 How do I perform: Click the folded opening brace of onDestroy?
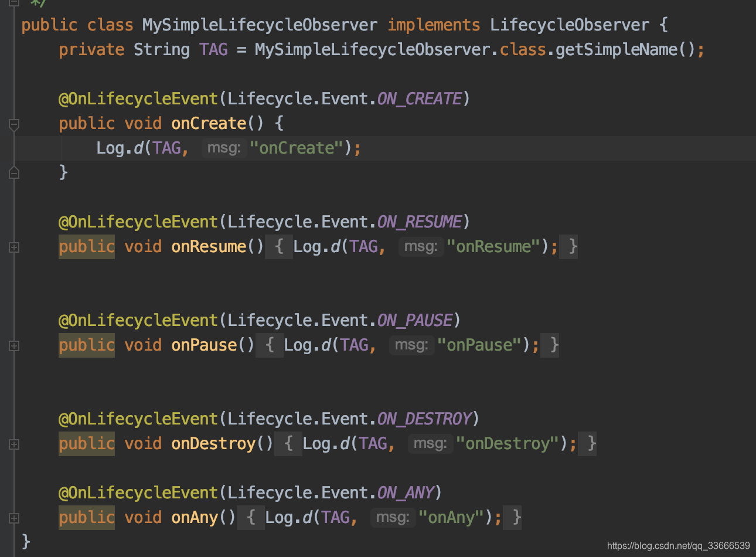click(288, 444)
